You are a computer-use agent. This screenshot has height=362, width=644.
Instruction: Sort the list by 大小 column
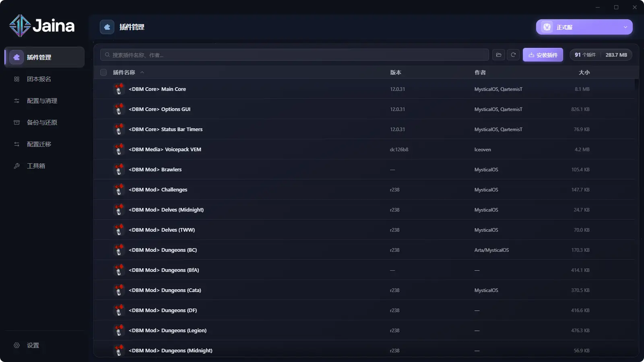(584, 72)
